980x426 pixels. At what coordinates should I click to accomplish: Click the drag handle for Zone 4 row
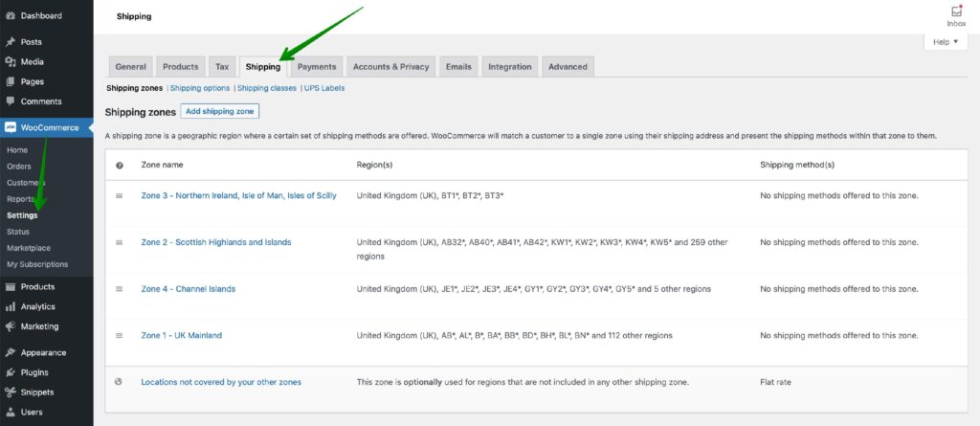tap(120, 289)
